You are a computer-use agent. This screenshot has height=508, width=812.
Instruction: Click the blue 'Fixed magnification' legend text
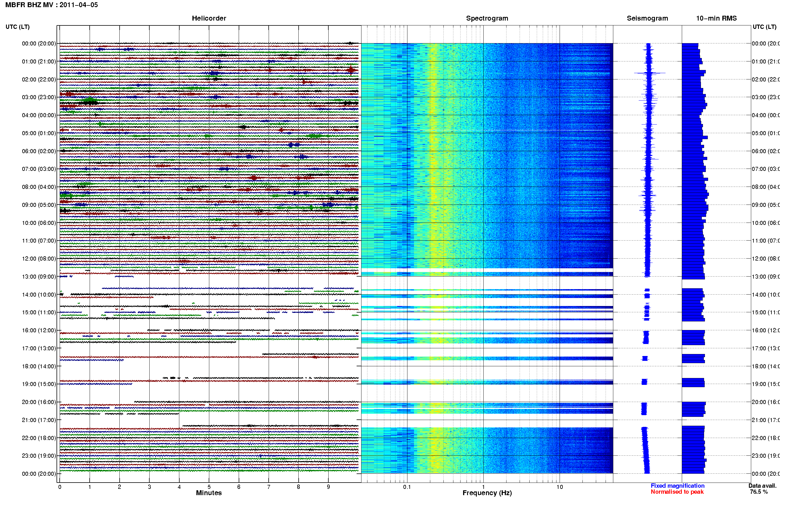pyautogui.click(x=678, y=486)
